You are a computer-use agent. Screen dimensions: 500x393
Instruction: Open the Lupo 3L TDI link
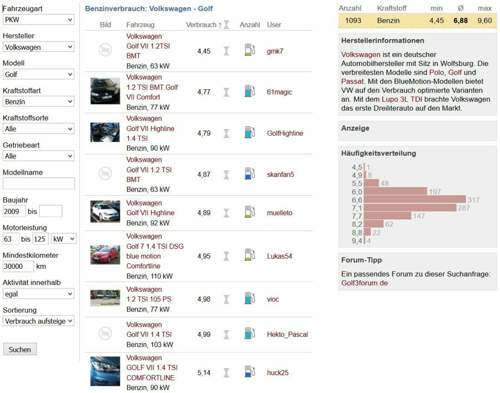pyautogui.click(x=402, y=99)
